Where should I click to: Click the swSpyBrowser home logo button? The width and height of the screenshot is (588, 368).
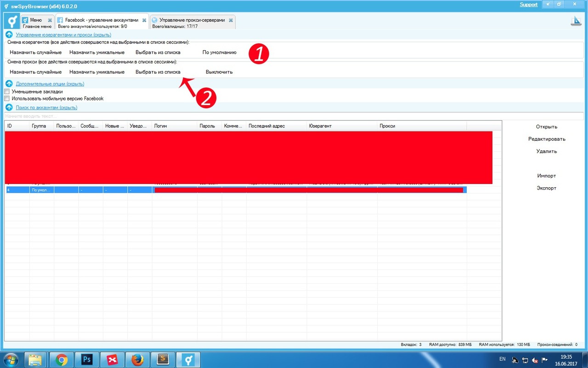pyautogui.click(x=12, y=22)
